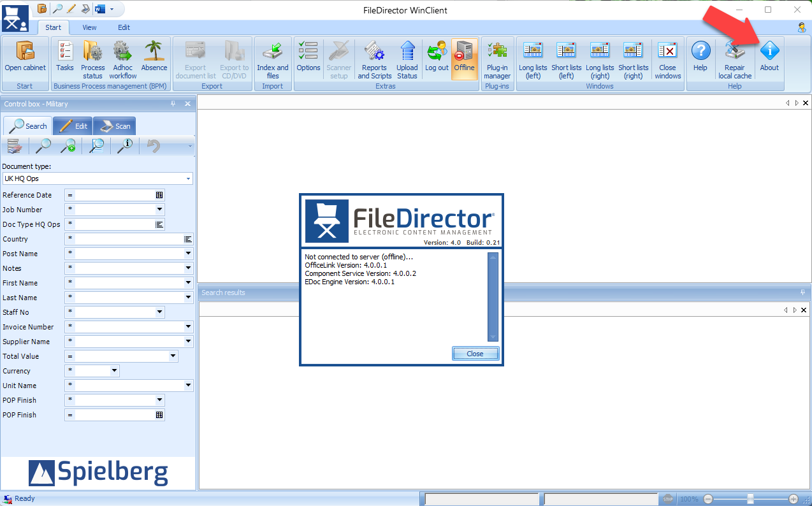Click the user icon at ribbon's right
Image resolution: width=812 pixels, height=506 pixels.
[802, 27]
